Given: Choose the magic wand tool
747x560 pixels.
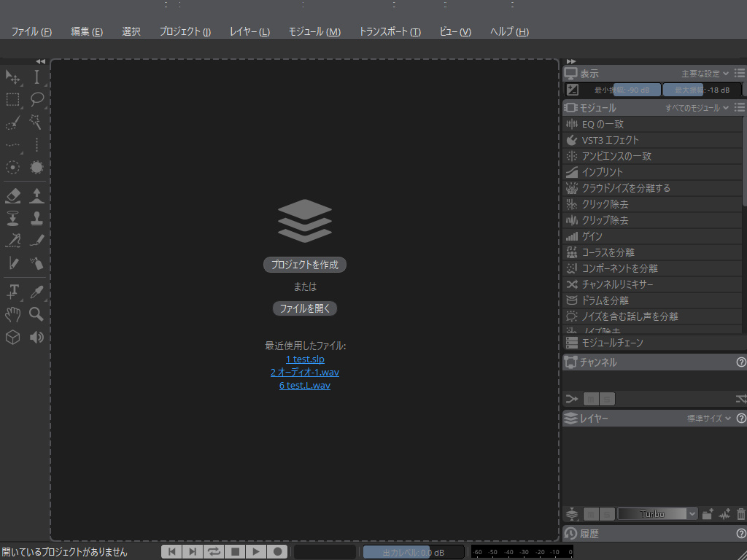Looking at the screenshot, I should pyautogui.click(x=36, y=122).
